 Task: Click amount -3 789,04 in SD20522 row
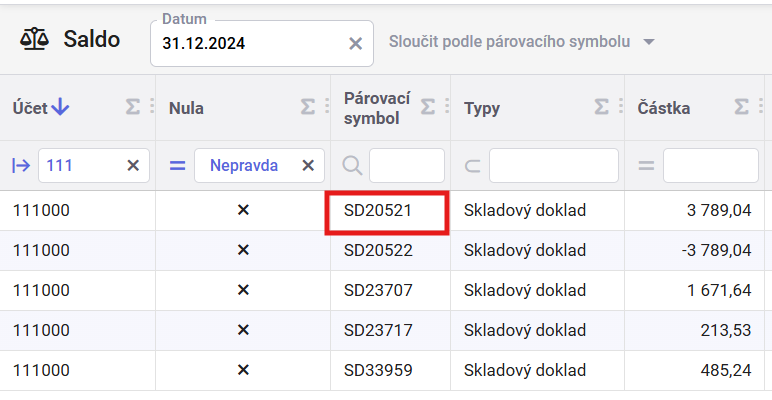[717, 250]
